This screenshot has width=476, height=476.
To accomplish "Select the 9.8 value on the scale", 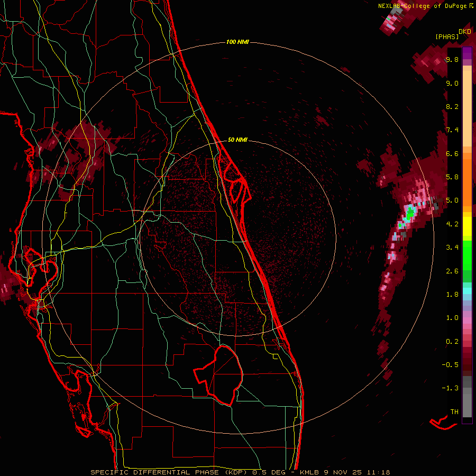I will 452,59.
